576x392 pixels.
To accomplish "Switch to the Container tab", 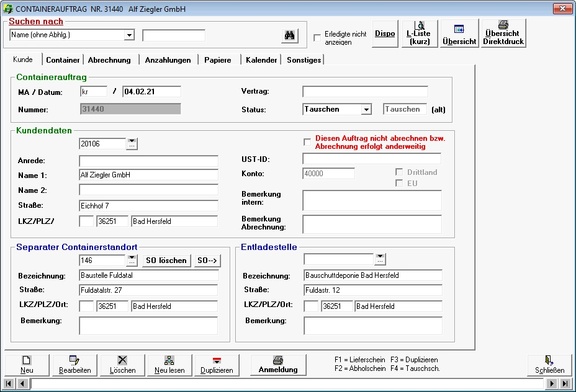I will (63, 60).
